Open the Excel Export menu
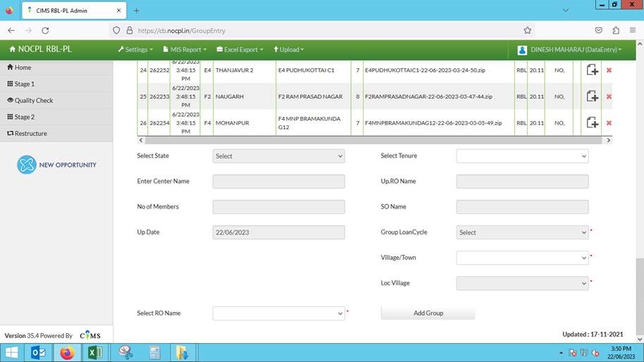Viewport: 644px width, 362px height. [x=240, y=50]
